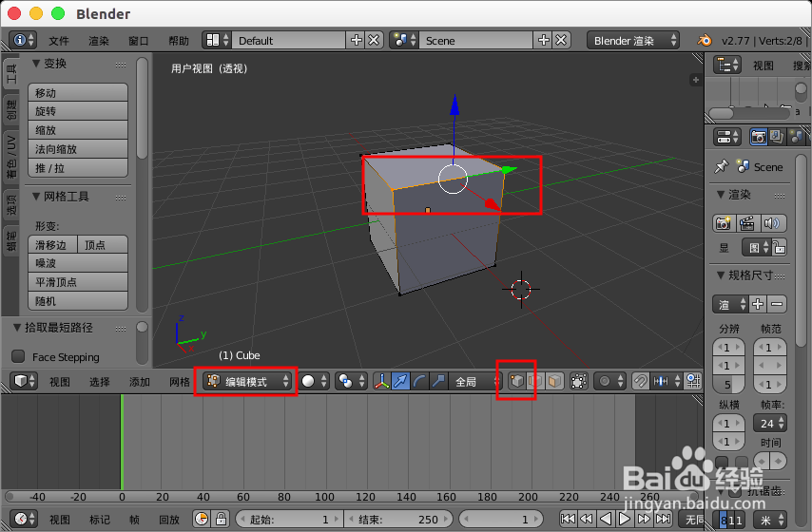Delete the active Scene with X icon
Viewport: 812px width, 532px height.
coord(561,40)
